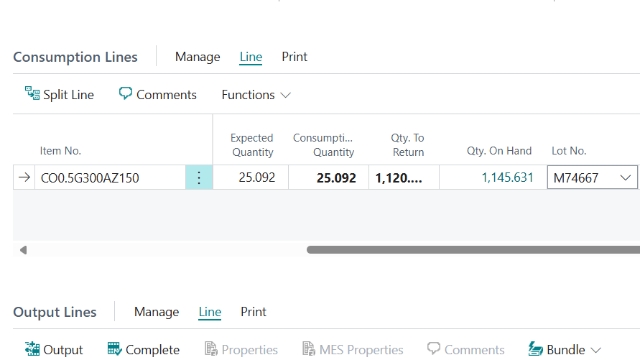Viewport: 640px width, 360px height.
Task: Click the Consumption Lines heading
Action: (x=75, y=57)
